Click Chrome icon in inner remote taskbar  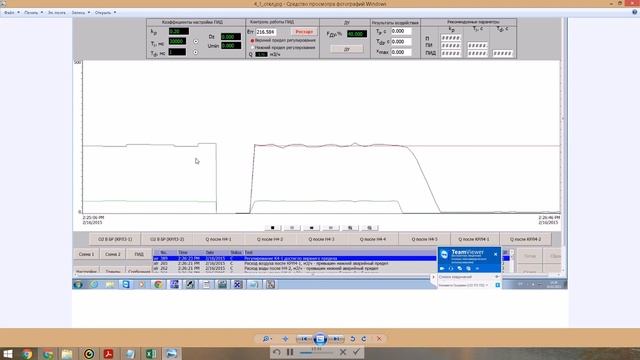point(158,284)
